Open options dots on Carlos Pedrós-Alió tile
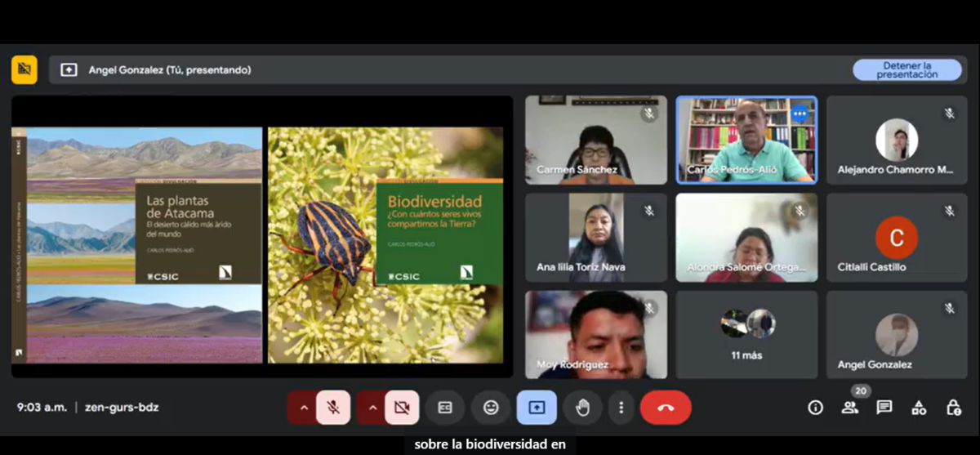The width and height of the screenshot is (980, 455). click(x=800, y=114)
